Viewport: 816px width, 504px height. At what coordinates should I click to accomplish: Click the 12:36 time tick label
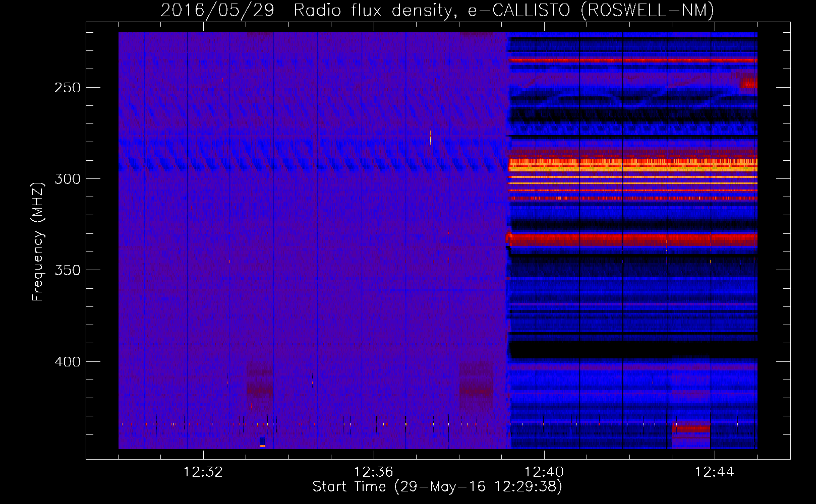(x=374, y=472)
